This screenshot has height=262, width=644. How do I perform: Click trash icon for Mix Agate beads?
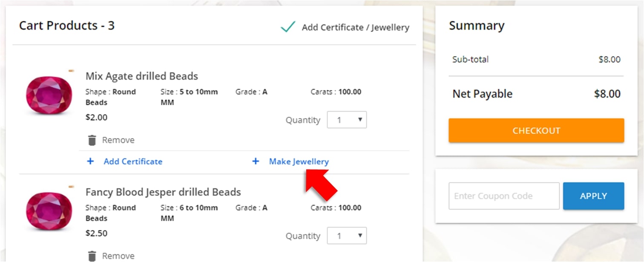click(x=92, y=140)
